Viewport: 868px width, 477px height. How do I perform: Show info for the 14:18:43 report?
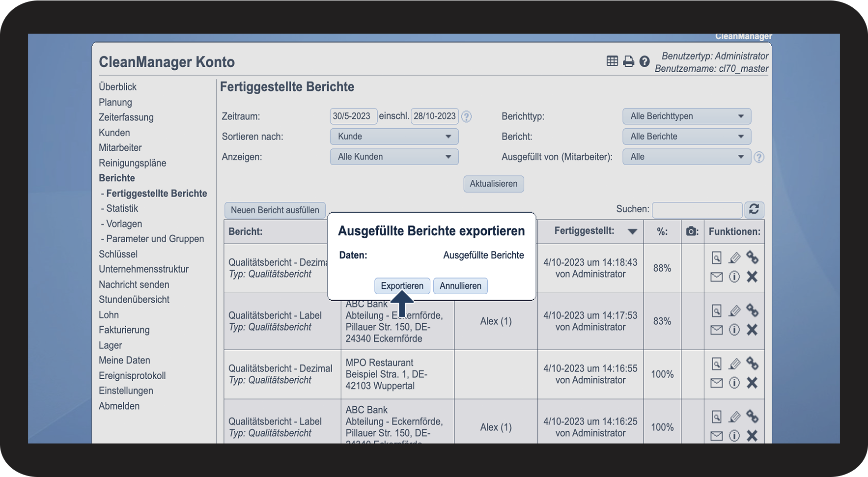click(x=734, y=277)
